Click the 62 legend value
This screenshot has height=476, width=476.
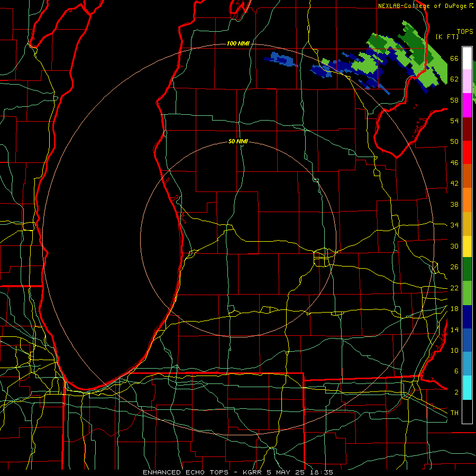point(454,79)
